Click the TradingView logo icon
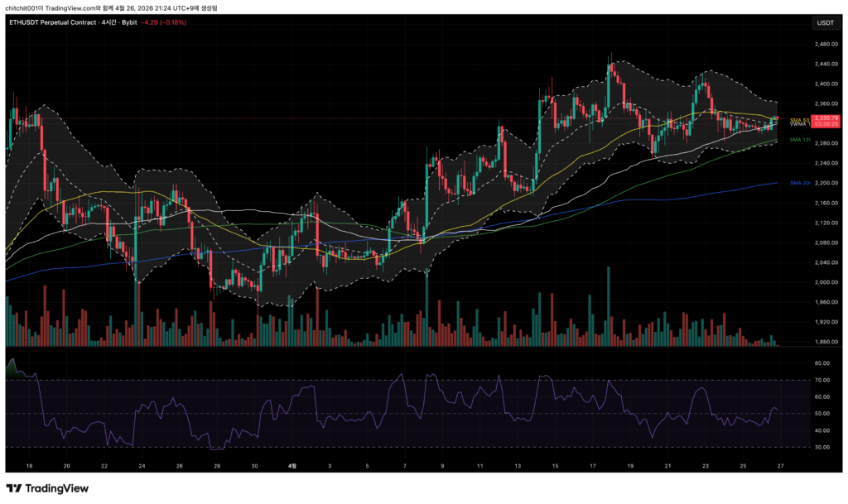Screen dimensions: 848x504 coord(14,488)
